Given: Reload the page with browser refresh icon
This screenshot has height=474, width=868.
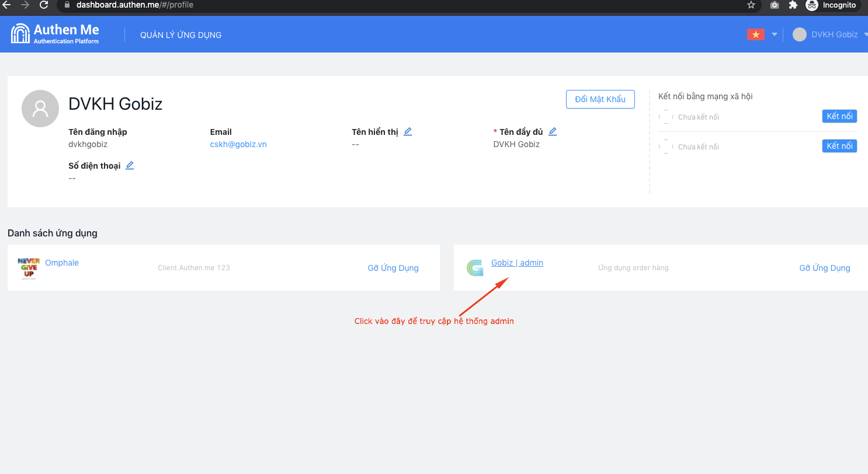Looking at the screenshot, I should point(44,5).
